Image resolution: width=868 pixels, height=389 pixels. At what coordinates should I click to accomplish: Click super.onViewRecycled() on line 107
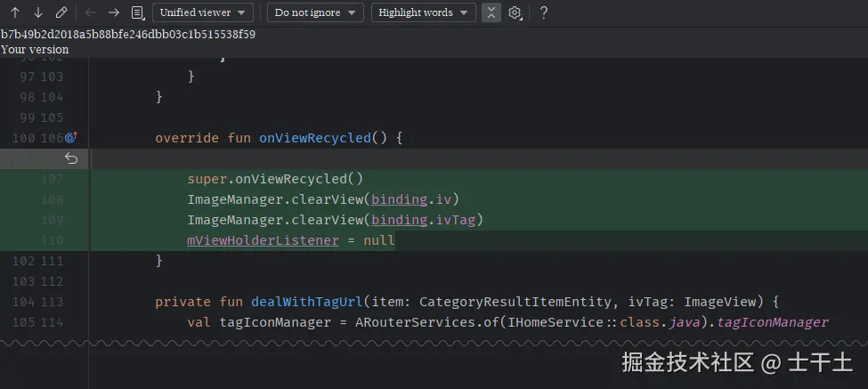pos(275,179)
